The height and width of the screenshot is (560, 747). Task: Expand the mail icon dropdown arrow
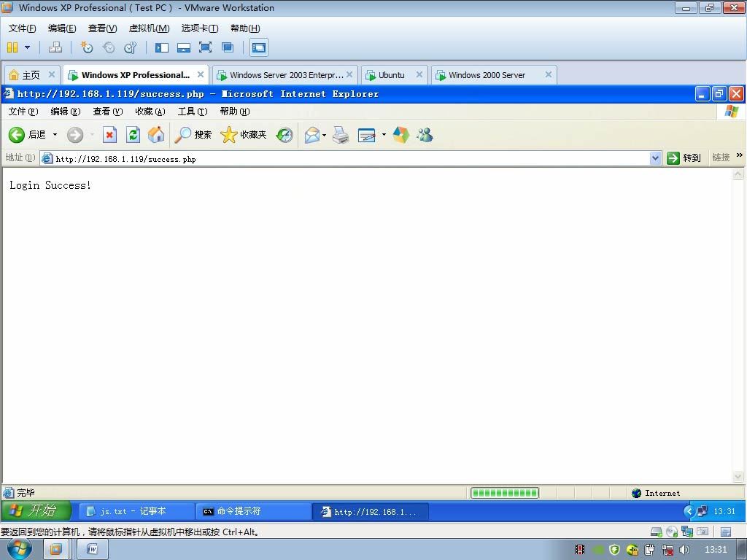[x=325, y=135]
